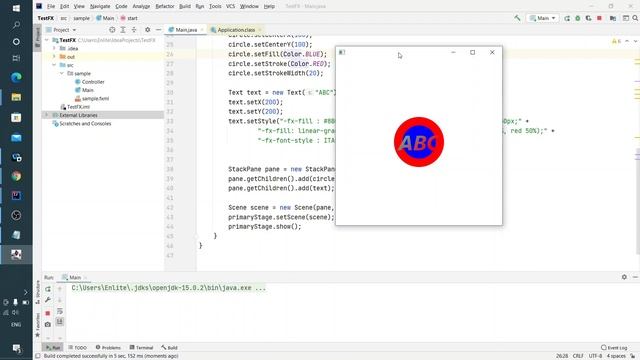The image size is (640, 360).
Task: Go to previous highlighted warning arrow
Action: coord(627,41)
